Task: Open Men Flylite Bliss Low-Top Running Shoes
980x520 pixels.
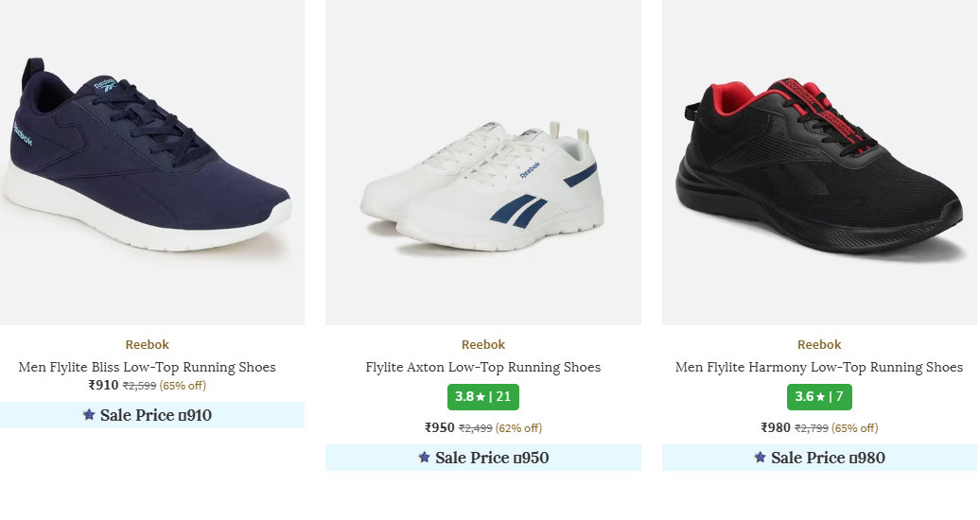Action: tap(147, 367)
